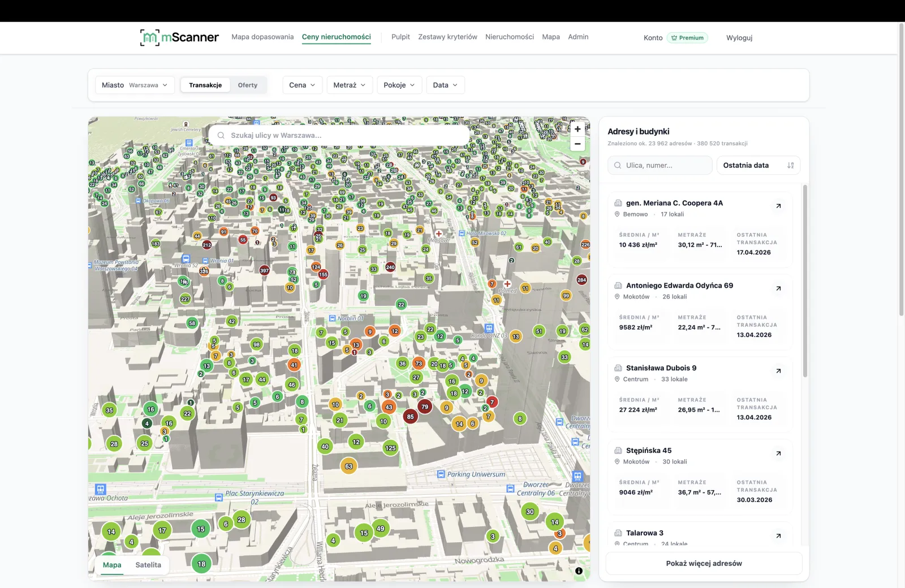Click the dark red cluster marker 79

(x=425, y=407)
